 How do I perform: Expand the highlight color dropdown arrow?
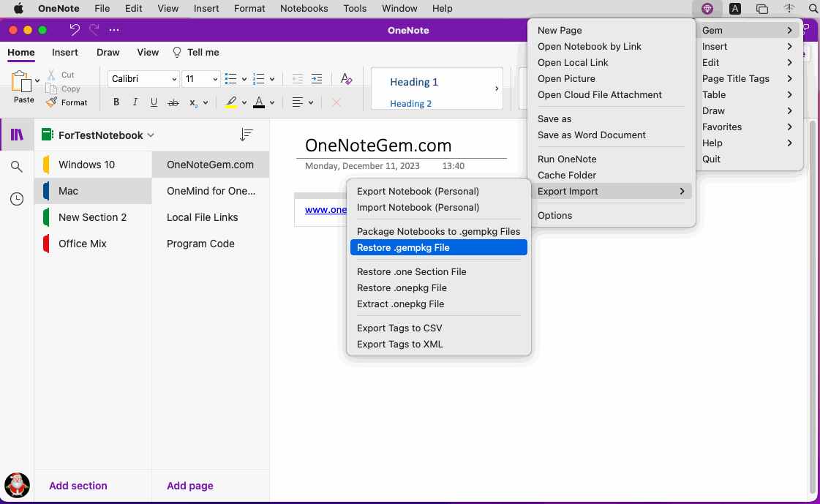pos(244,102)
